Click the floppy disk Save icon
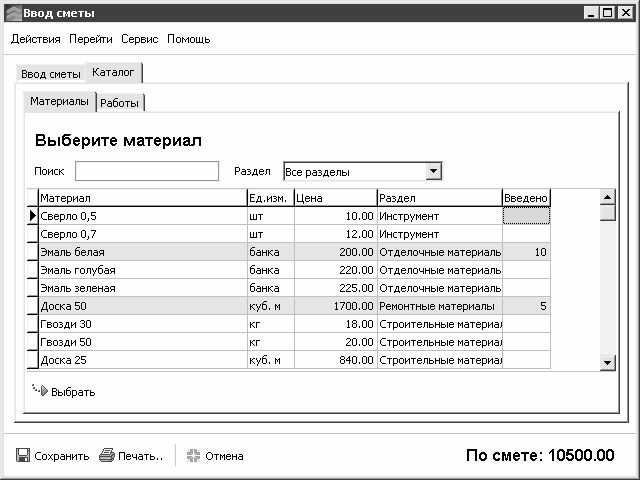 tap(23, 455)
